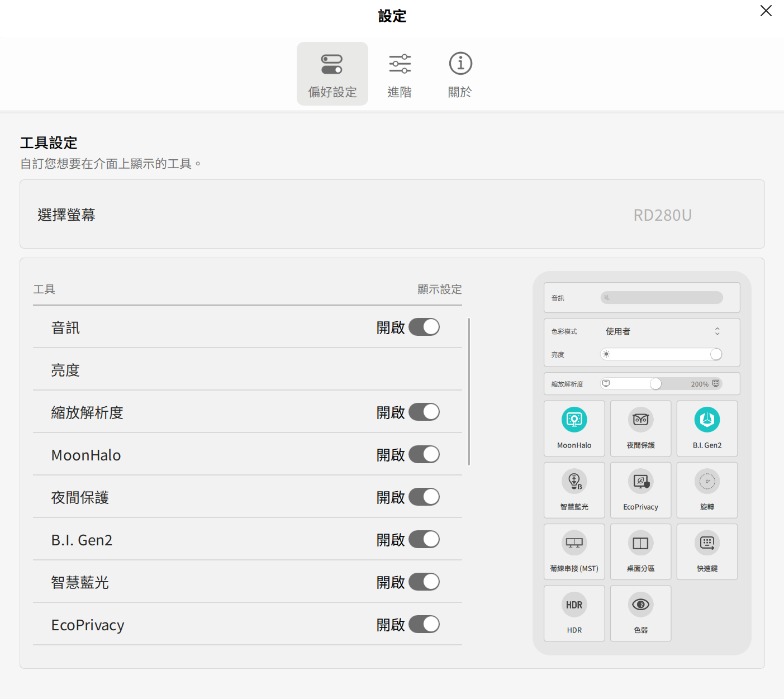
Task: Click the 旋轉 rotation icon in preview
Action: tap(707, 481)
